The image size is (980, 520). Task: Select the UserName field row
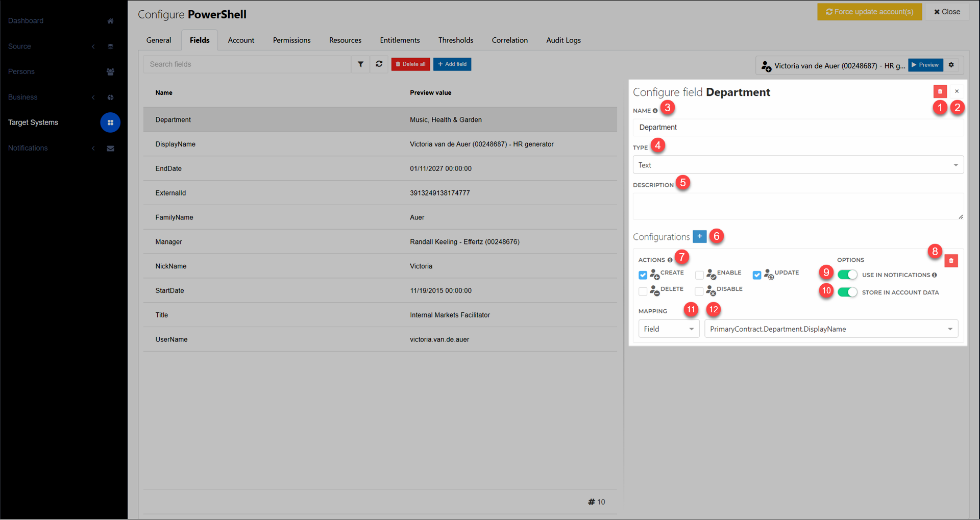[380, 339]
